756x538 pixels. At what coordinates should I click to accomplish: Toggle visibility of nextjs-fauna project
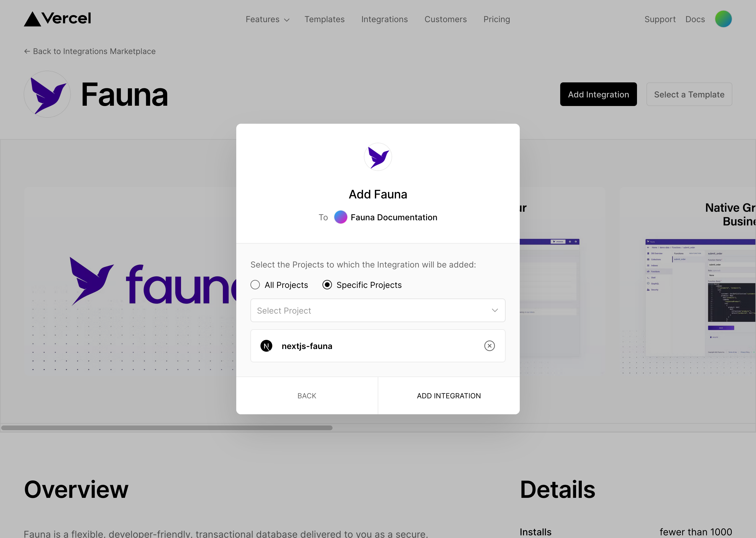click(490, 346)
